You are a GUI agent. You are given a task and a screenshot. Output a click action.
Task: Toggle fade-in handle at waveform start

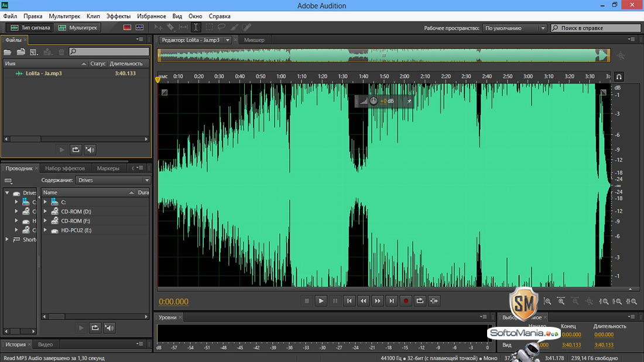[165, 92]
